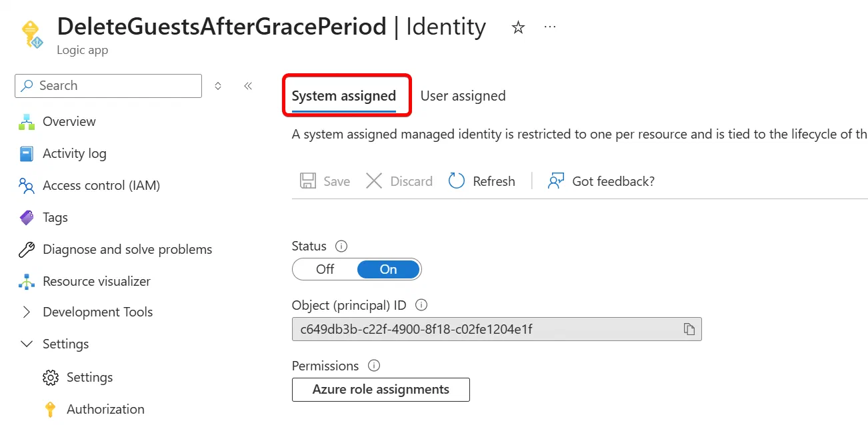
Task: Click the Refresh circular arrow icon
Action: point(457,181)
